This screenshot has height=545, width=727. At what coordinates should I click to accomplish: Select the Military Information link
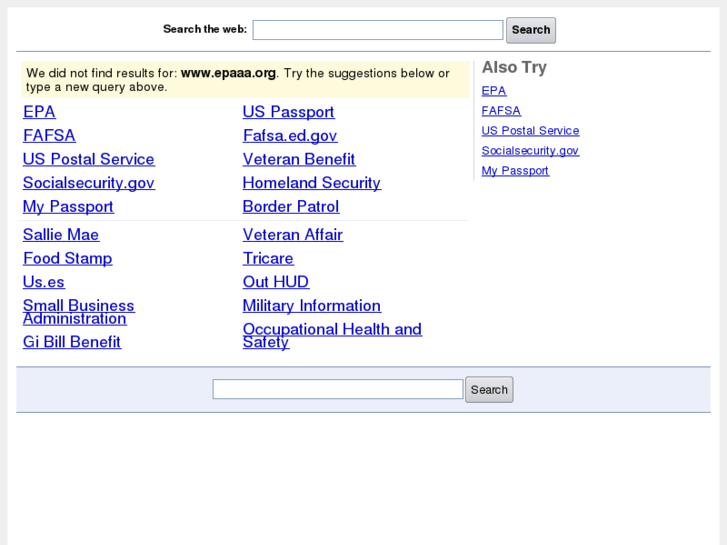pyautogui.click(x=311, y=306)
